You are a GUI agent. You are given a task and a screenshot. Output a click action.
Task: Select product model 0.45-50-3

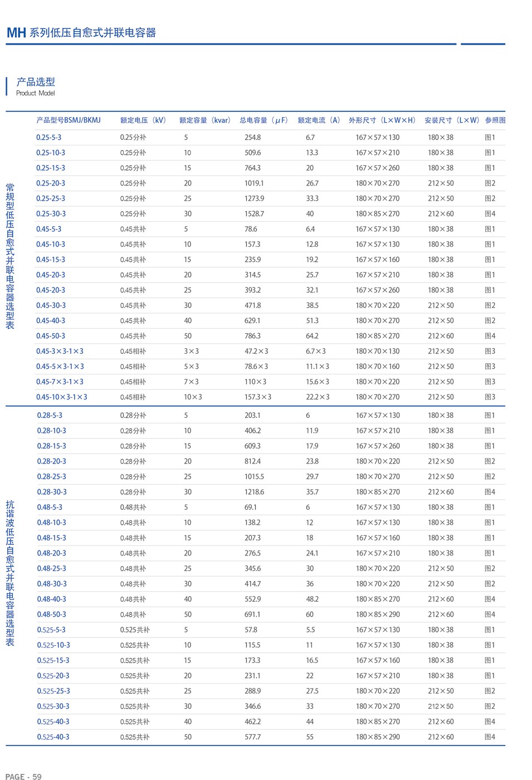coord(51,337)
